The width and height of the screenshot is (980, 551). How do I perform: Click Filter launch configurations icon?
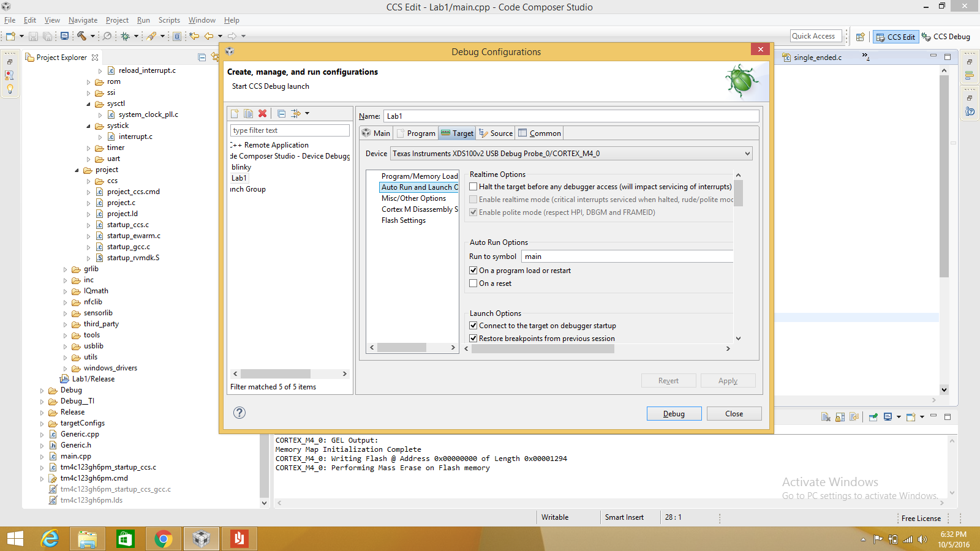point(295,113)
